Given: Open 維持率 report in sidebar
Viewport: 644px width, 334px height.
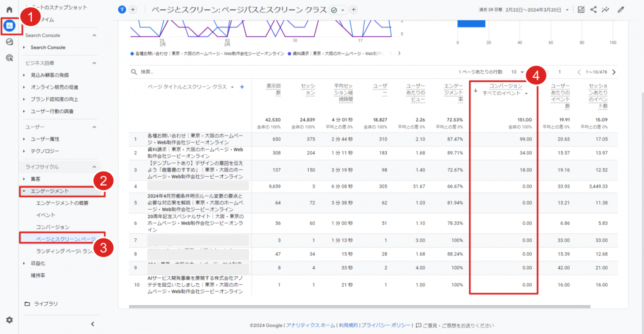Looking at the screenshot, I should 38,275.
